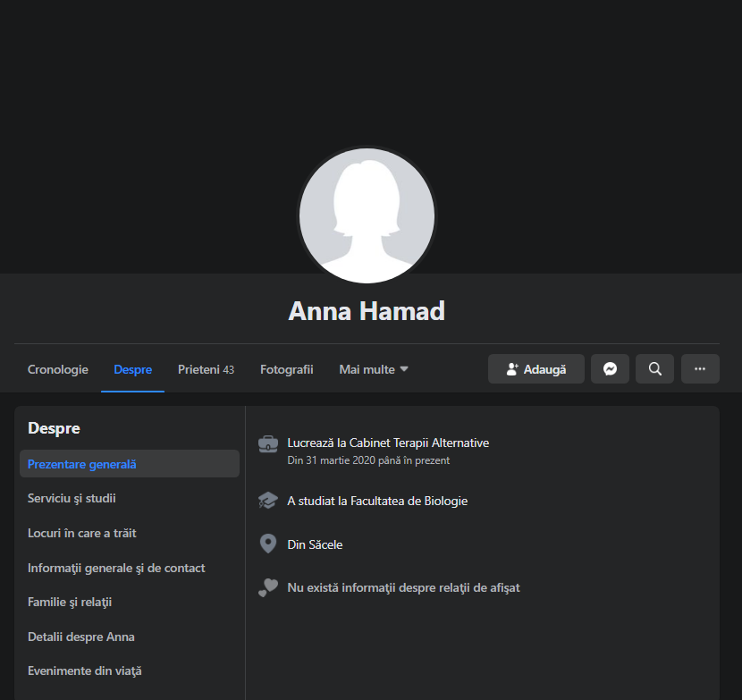Viewport: 742px width, 700px height.
Task: Click 'Din 31 martie 2020 până în prezent'
Action: tap(368, 460)
